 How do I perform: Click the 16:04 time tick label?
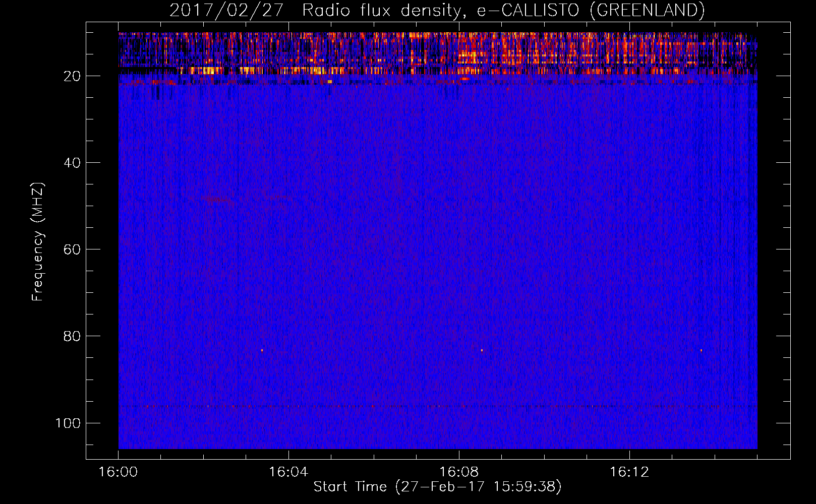pyautogui.click(x=288, y=472)
